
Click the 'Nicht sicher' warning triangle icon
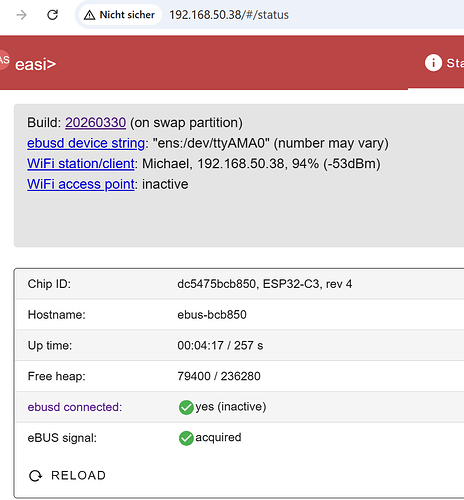(89, 15)
